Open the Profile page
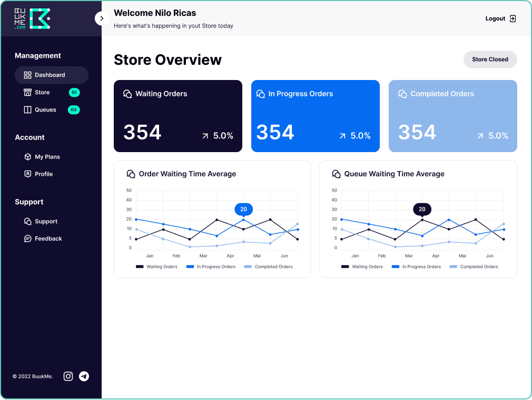 click(38, 174)
